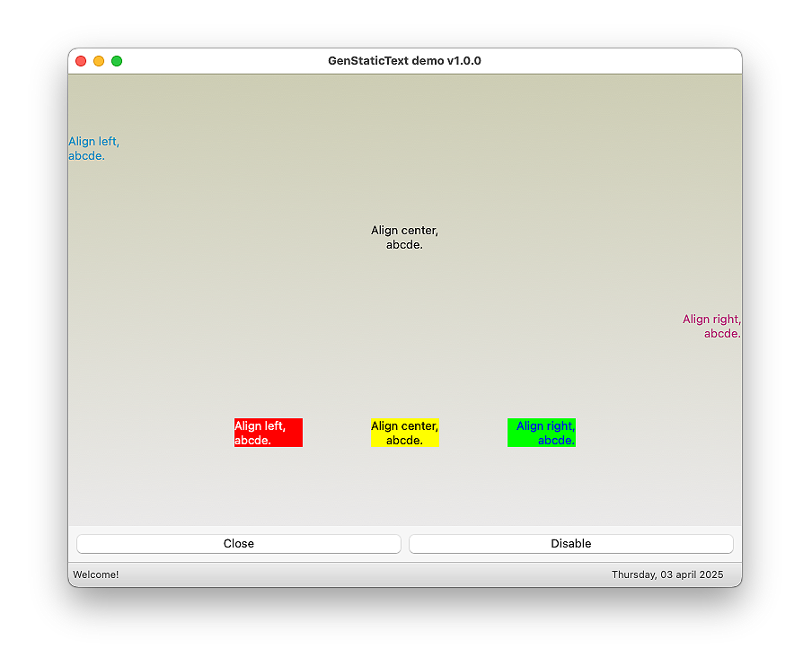Click the red-background 'Align left' label
The image size is (812, 666).
click(x=268, y=433)
